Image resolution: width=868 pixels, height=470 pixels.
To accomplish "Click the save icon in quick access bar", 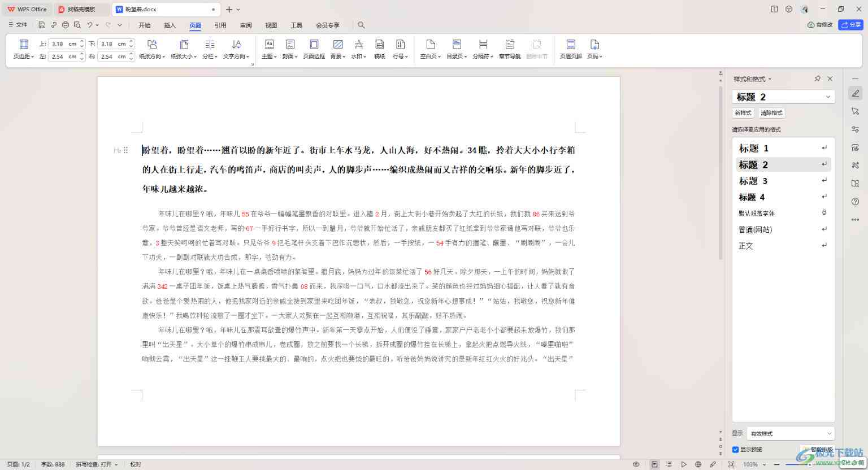I will (x=42, y=25).
